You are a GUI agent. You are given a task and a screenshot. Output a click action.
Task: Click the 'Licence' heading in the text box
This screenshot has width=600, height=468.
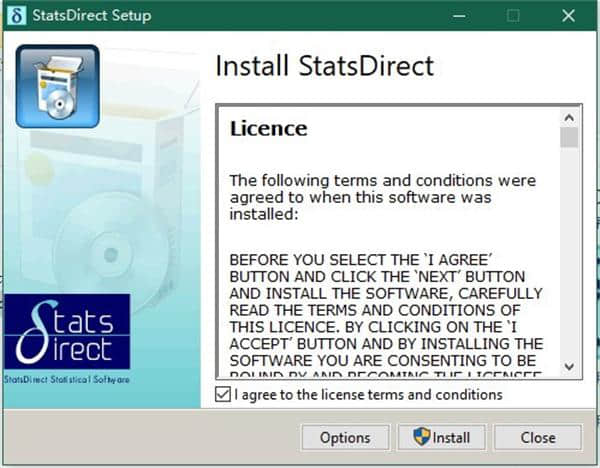coord(268,129)
